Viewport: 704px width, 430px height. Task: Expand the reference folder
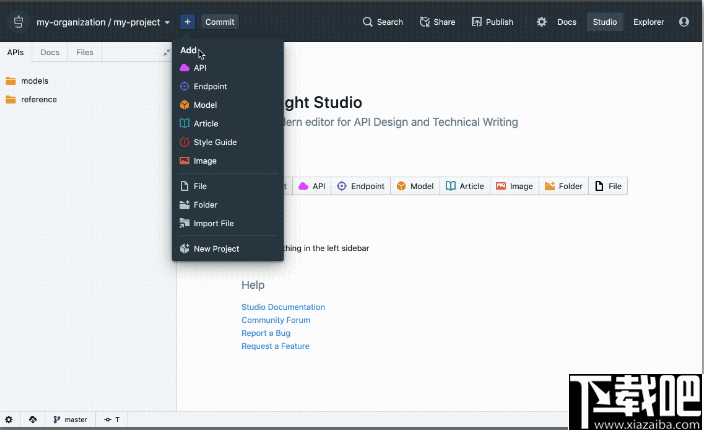31,99
